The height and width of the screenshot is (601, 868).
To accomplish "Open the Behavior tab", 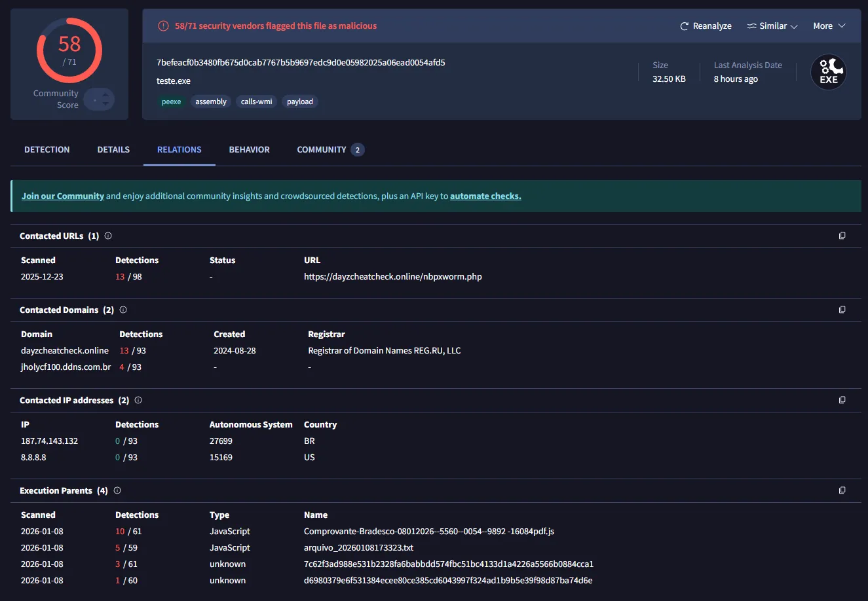I will (x=249, y=150).
